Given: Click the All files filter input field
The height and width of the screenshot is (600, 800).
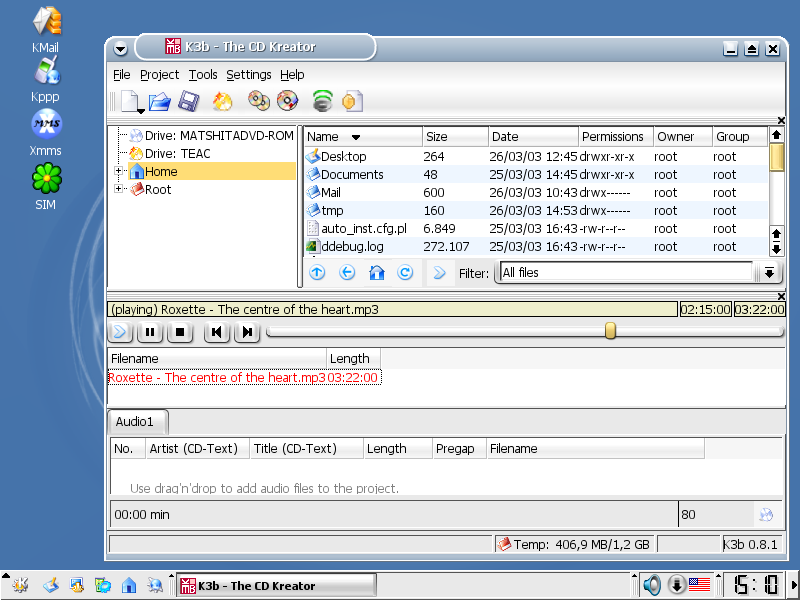Looking at the screenshot, I should tap(626, 272).
